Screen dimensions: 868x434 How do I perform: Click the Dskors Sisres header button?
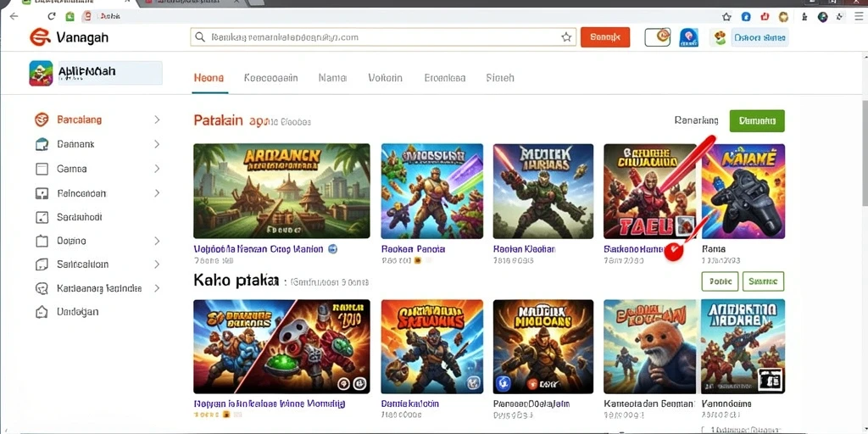pyautogui.click(x=759, y=37)
